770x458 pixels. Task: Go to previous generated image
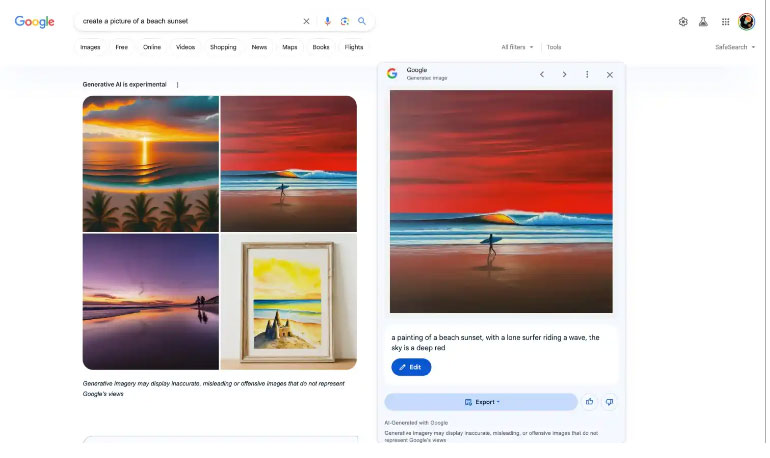[542, 74]
